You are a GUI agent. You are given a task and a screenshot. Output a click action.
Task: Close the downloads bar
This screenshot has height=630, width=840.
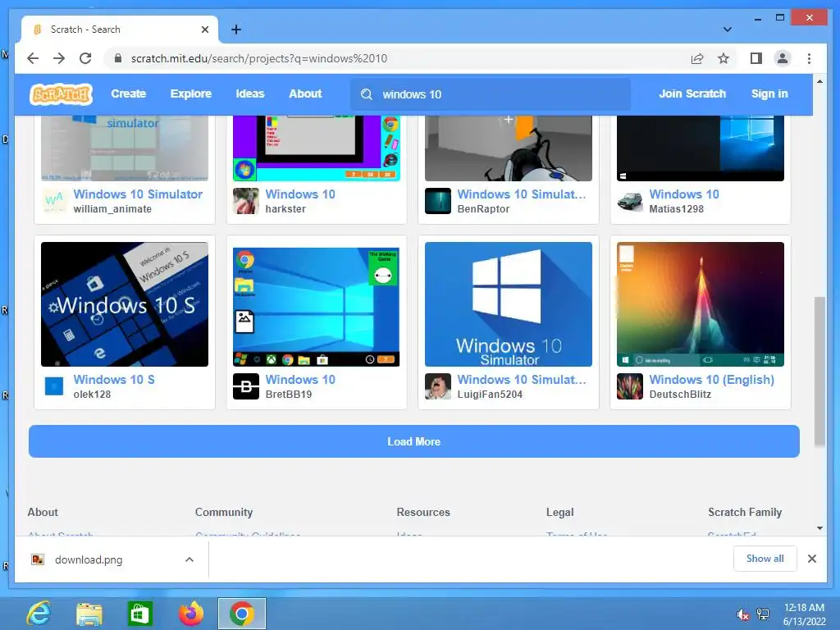click(x=811, y=559)
